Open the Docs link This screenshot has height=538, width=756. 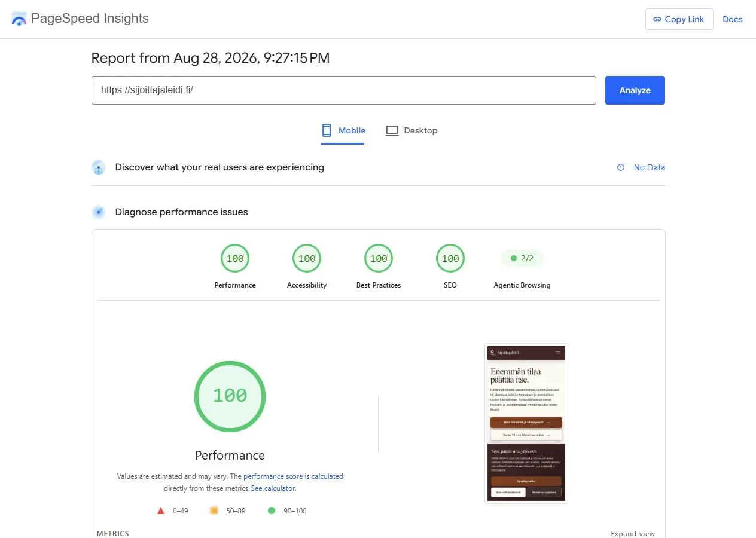pos(732,19)
